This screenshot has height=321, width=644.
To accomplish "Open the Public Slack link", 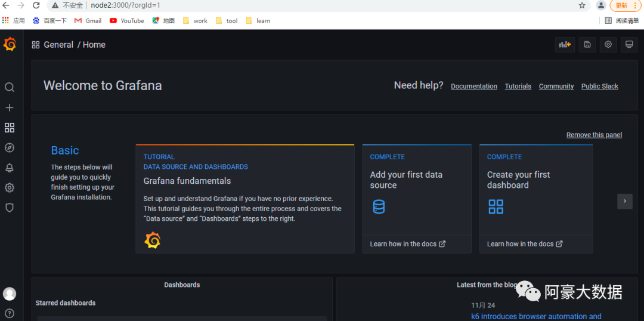I will click(x=600, y=87).
